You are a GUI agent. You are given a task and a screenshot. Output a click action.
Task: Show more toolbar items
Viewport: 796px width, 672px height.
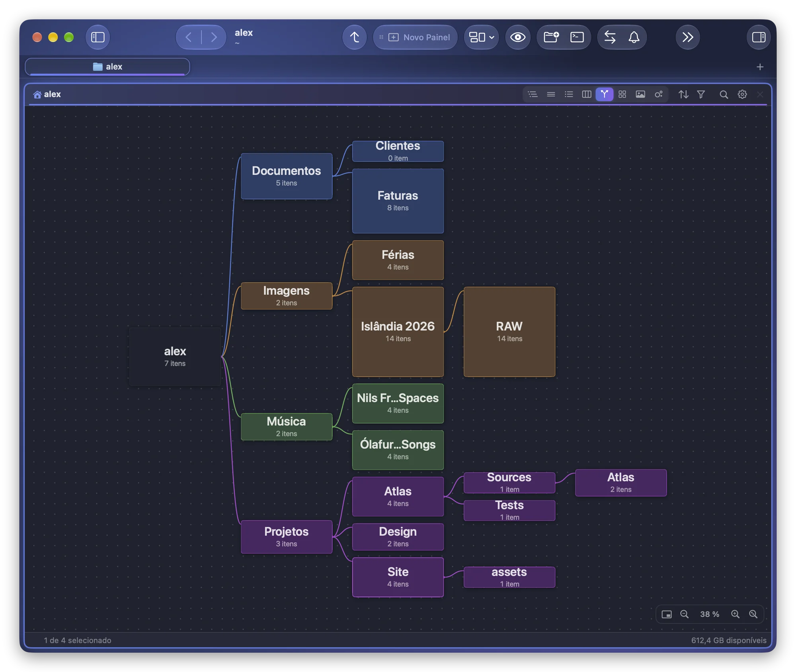tap(688, 37)
